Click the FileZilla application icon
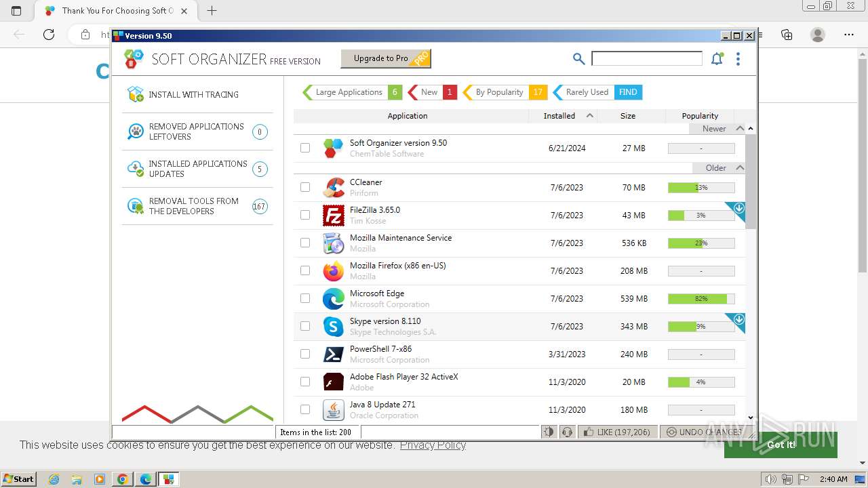The height and width of the screenshot is (488, 868). (x=333, y=216)
